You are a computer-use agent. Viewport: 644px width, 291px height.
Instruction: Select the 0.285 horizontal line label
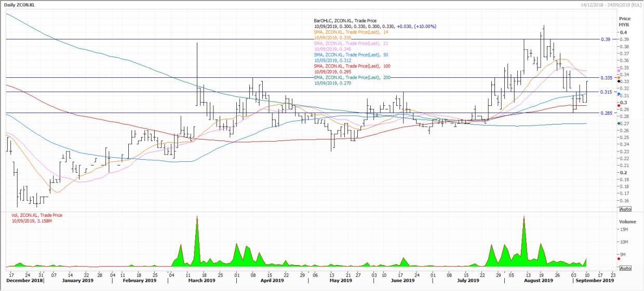604,113
